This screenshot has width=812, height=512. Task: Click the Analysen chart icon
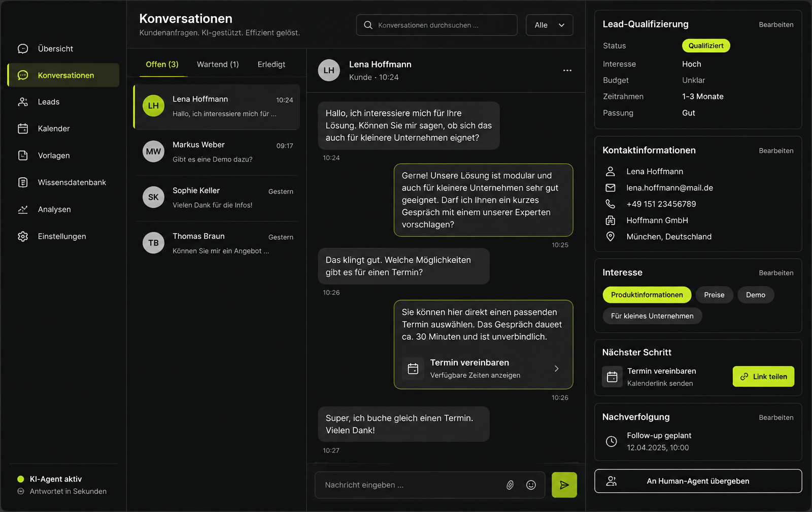pos(23,209)
